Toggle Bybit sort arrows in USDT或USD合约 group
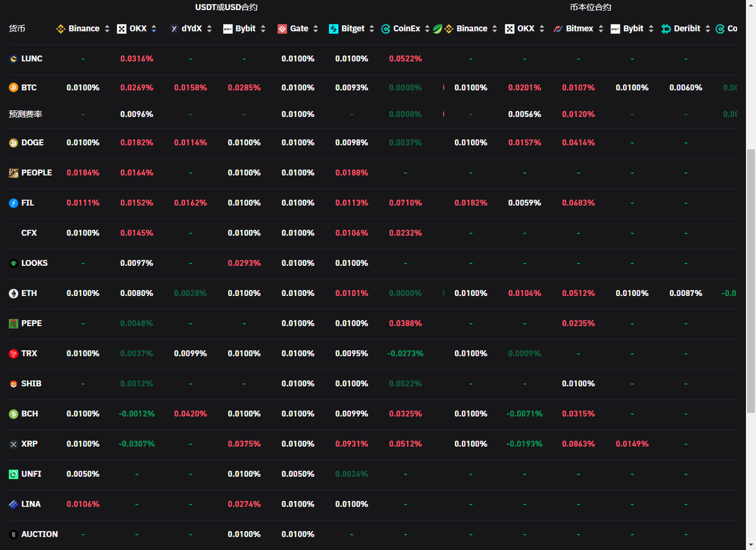Screen dimensions: 756x550 click(x=263, y=29)
